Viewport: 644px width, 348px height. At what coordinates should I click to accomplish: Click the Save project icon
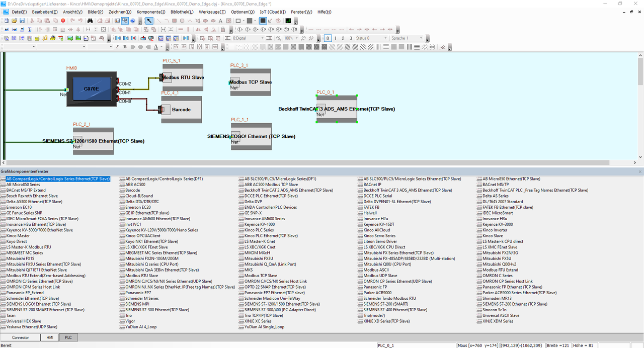tap(22, 21)
